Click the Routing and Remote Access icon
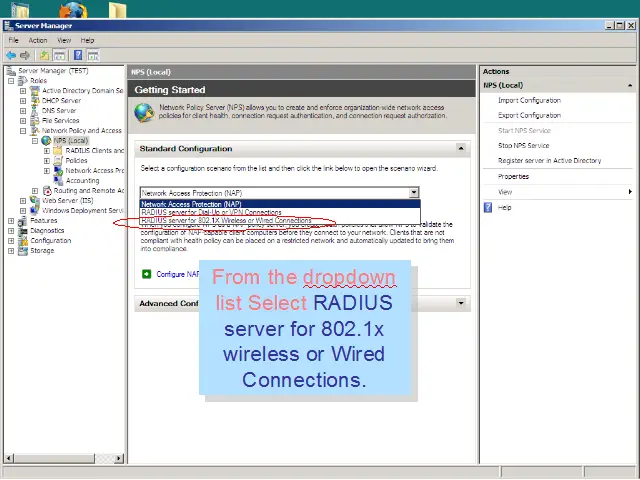 47,191
